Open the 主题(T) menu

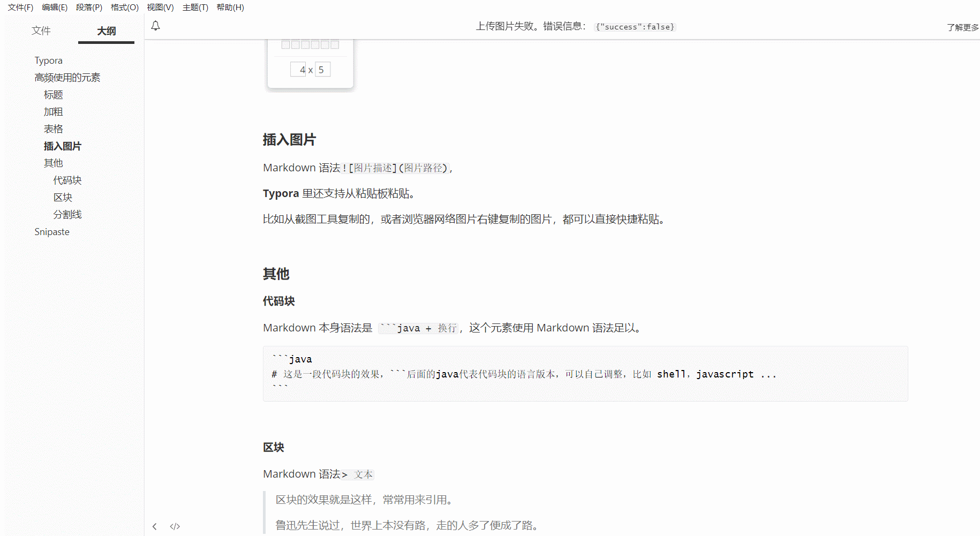[195, 7]
